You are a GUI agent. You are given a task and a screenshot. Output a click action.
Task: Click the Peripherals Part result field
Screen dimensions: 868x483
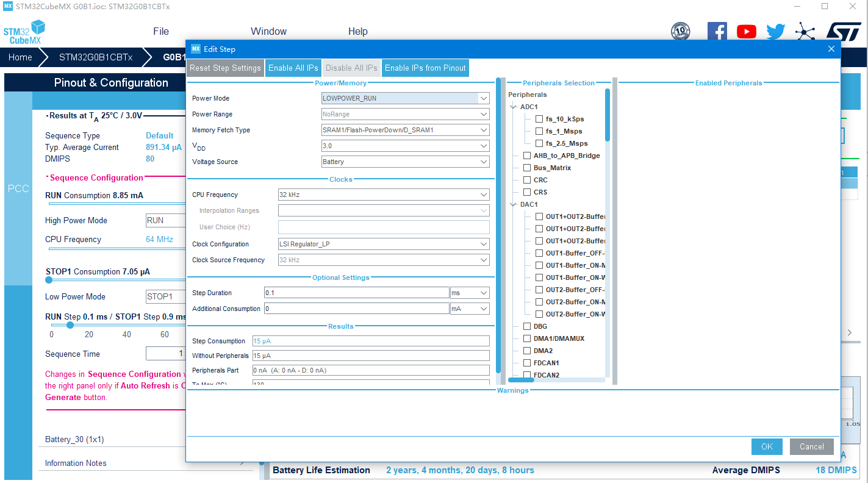[370, 370]
